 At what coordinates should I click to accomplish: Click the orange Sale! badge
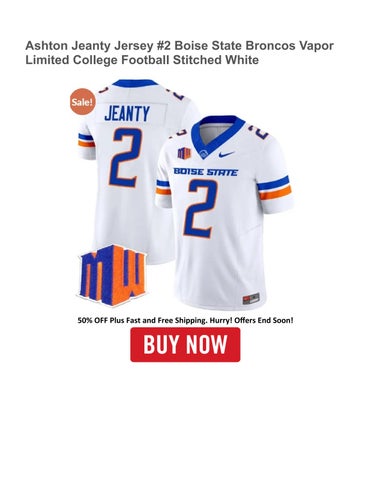82,102
